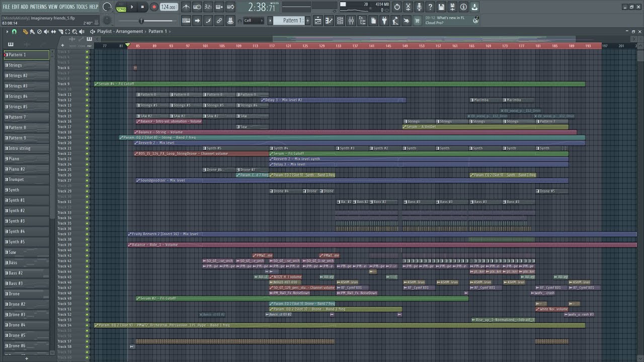644x362 pixels.
Task: Open the Playlist Arrangement breadcrumb
Action: coord(129,31)
